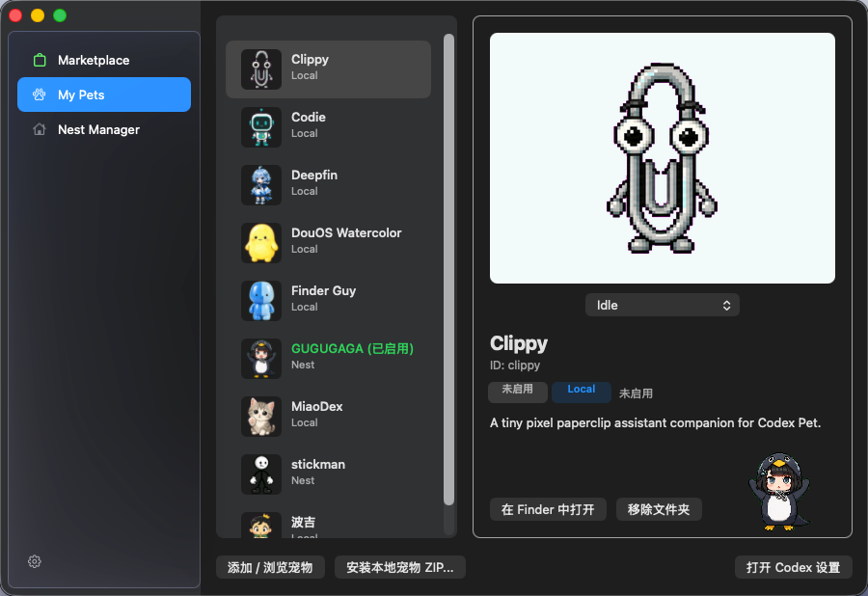This screenshot has width=868, height=596.
Task: Select the stickman name text
Action: click(x=318, y=464)
